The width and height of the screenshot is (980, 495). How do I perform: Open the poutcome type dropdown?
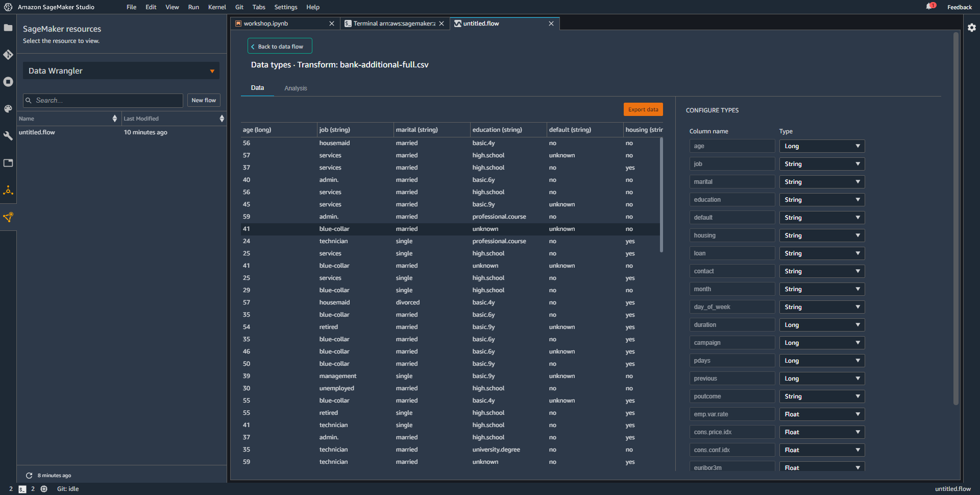(x=822, y=396)
